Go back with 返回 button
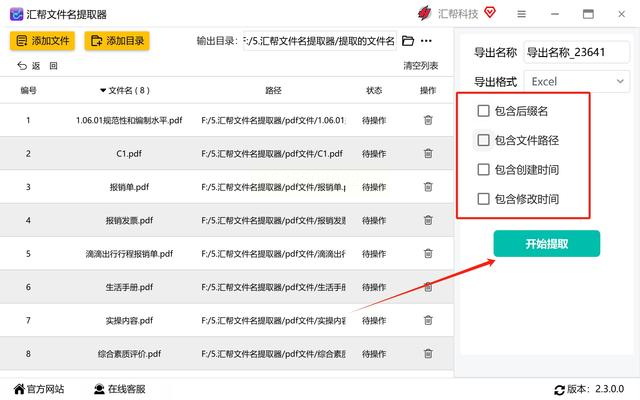This screenshot has height=400, width=640. pos(37,66)
